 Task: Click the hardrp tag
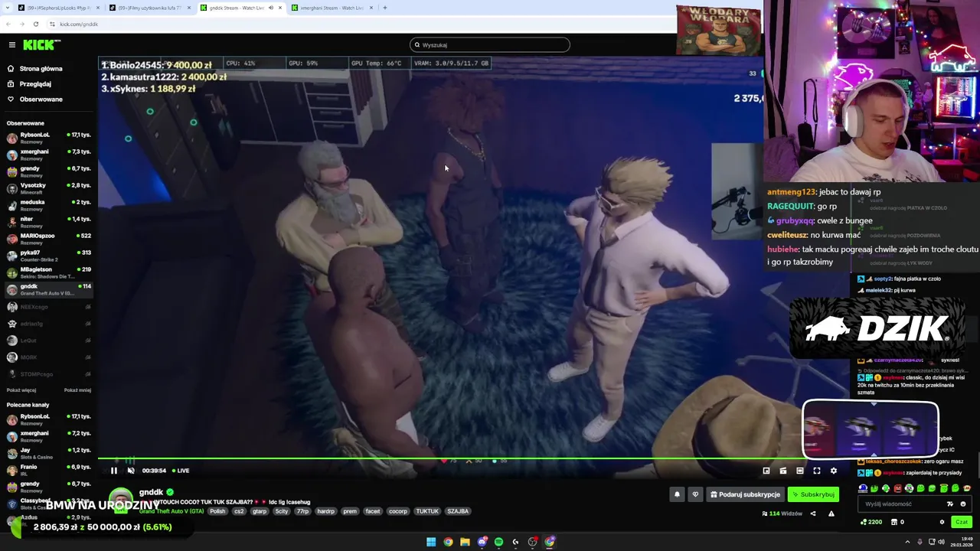click(x=325, y=511)
